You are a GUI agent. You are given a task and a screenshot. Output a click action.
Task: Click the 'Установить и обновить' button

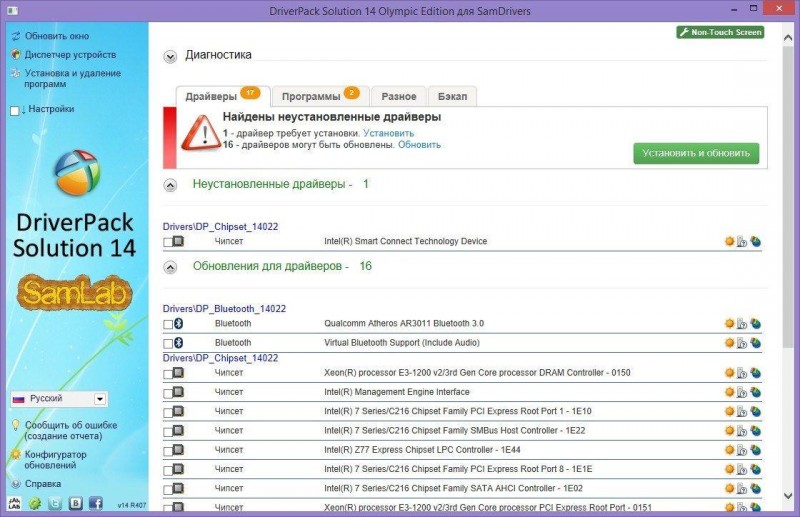(x=696, y=153)
